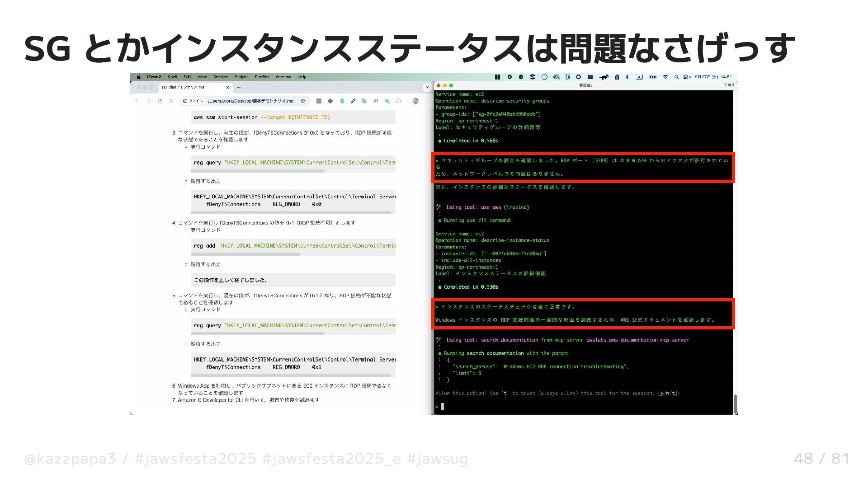Click the scrollbar under the first reg query

click(x=258, y=171)
